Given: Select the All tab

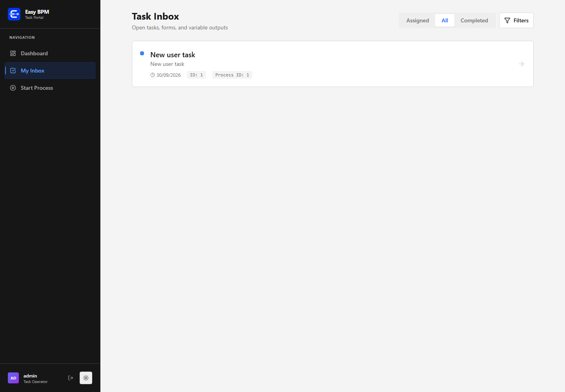Looking at the screenshot, I should click(x=445, y=20).
